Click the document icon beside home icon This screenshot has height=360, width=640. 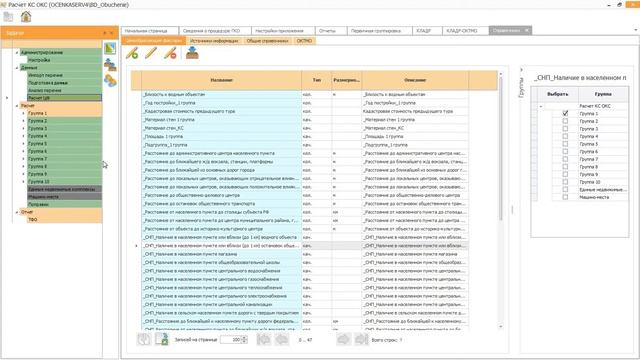coord(8,17)
